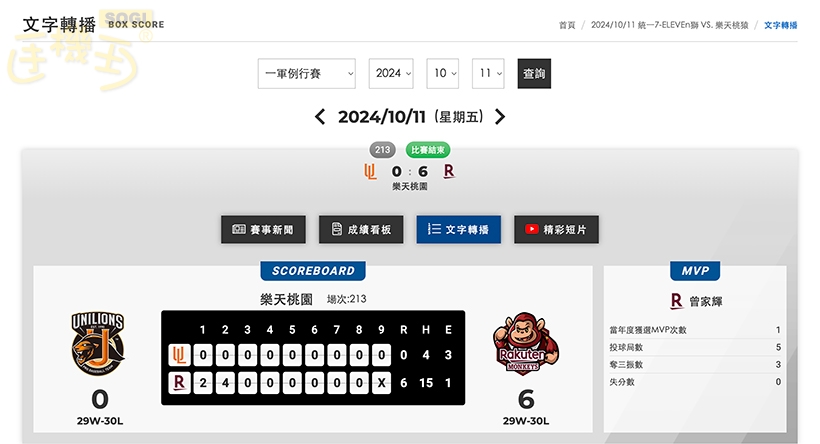Click the Rakuten icon next to 曾家輝
This screenshot has height=444, width=820.
676,299
